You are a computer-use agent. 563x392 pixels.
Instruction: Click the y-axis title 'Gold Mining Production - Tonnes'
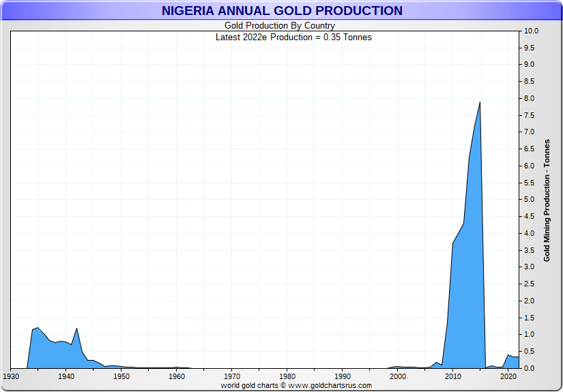[547, 200]
